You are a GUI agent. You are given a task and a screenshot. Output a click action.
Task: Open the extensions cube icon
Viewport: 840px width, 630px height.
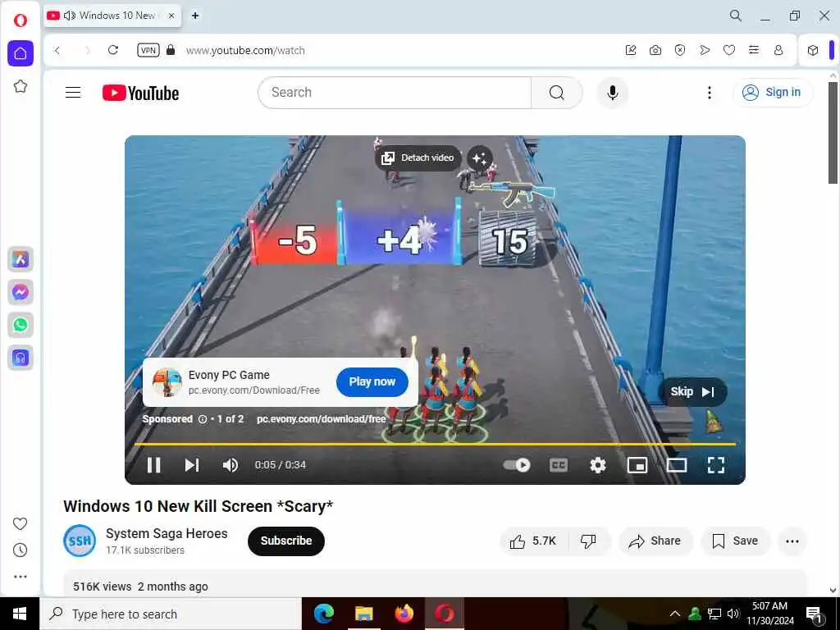813,50
